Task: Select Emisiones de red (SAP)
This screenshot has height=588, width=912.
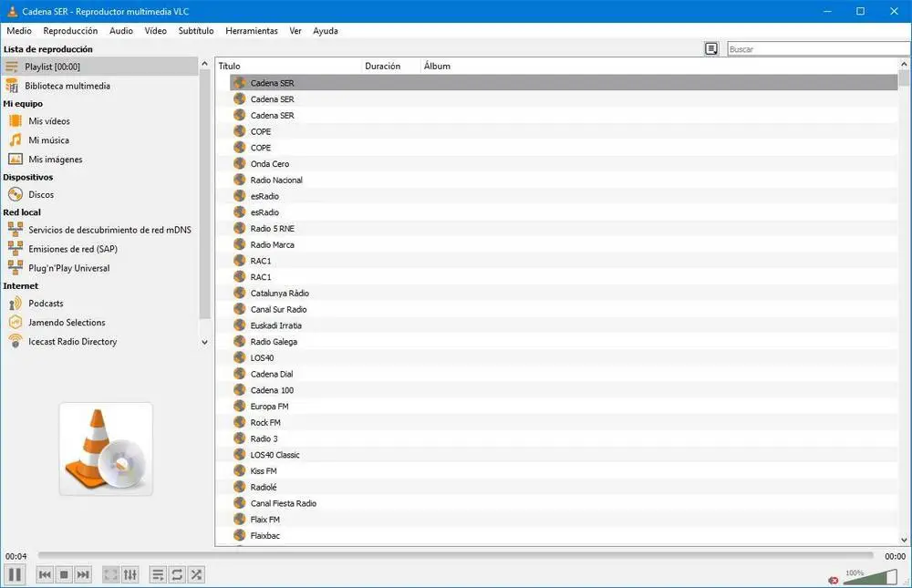Action: tap(99, 249)
